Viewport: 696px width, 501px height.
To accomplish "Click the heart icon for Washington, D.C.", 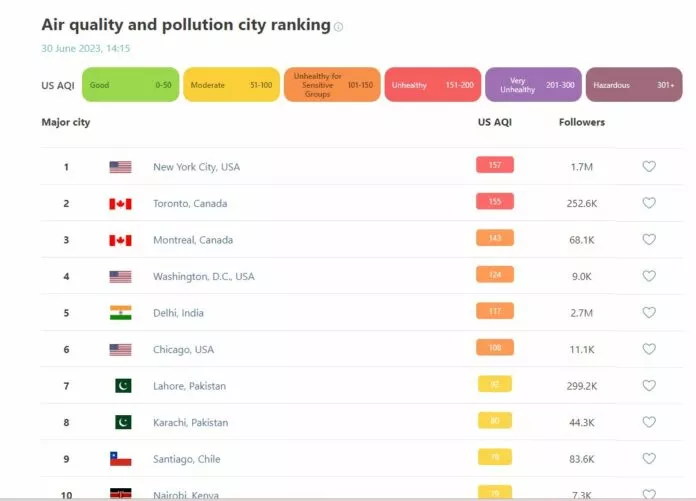I will click(x=648, y=276).
